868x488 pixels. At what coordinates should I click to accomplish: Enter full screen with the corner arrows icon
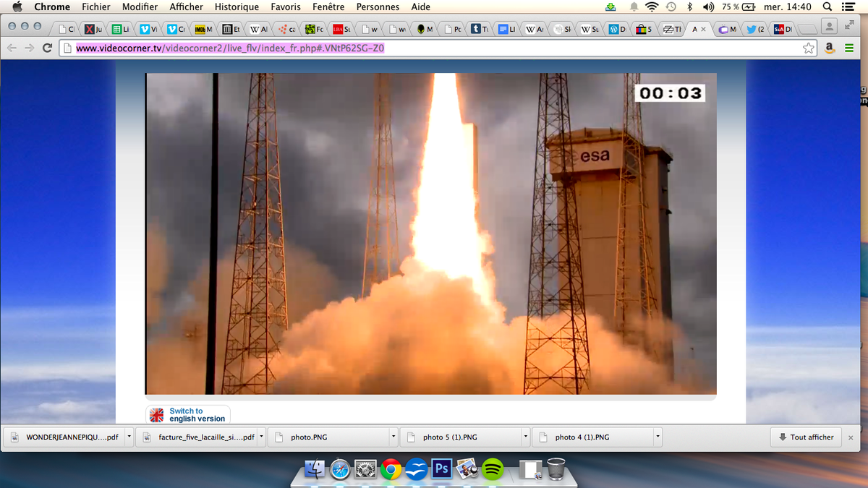tap(850, 25)
